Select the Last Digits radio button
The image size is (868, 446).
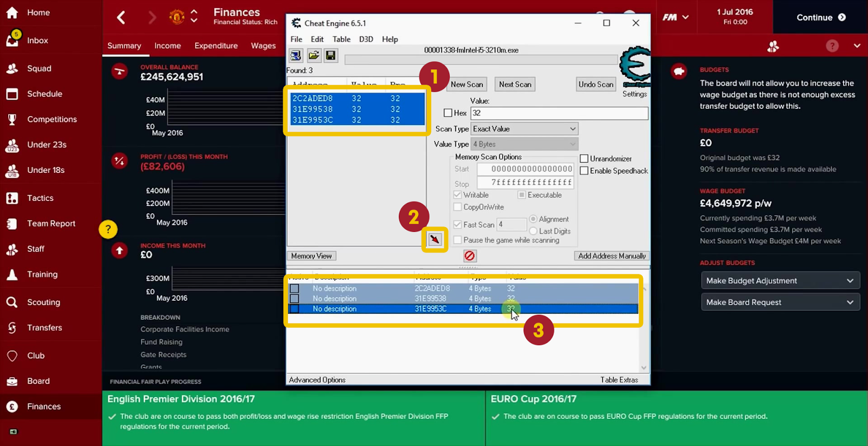pyautogui.click(x=533, y=231)
